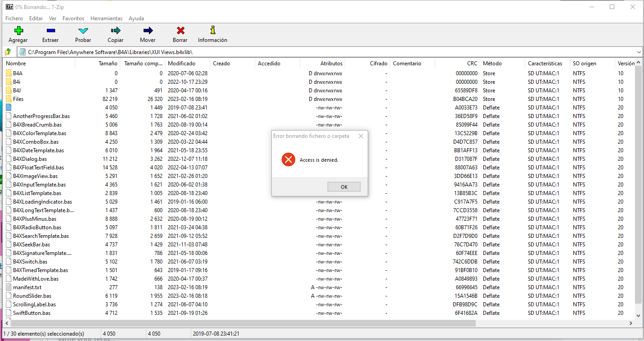Open the address bar path dropdown
Screen dimensions: 644x341
coord(639,52)
